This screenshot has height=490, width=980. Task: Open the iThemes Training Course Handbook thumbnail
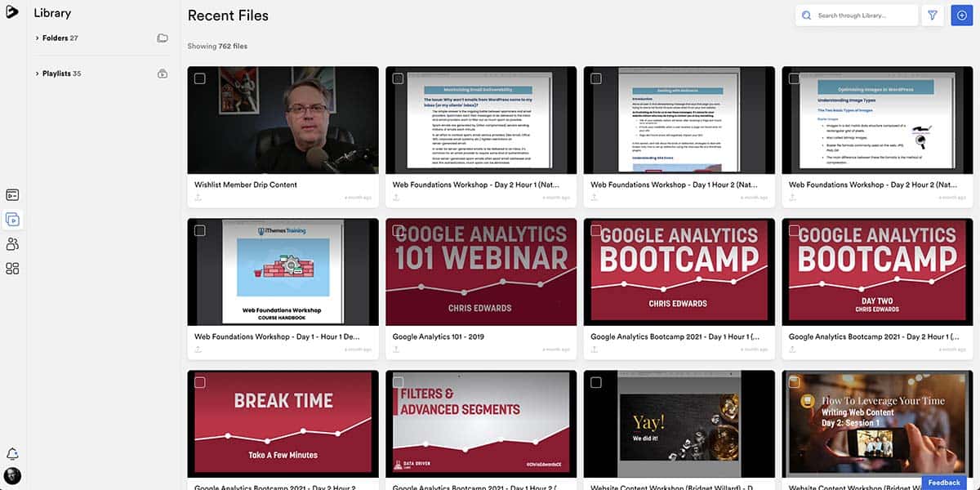[x=283, y=272]
